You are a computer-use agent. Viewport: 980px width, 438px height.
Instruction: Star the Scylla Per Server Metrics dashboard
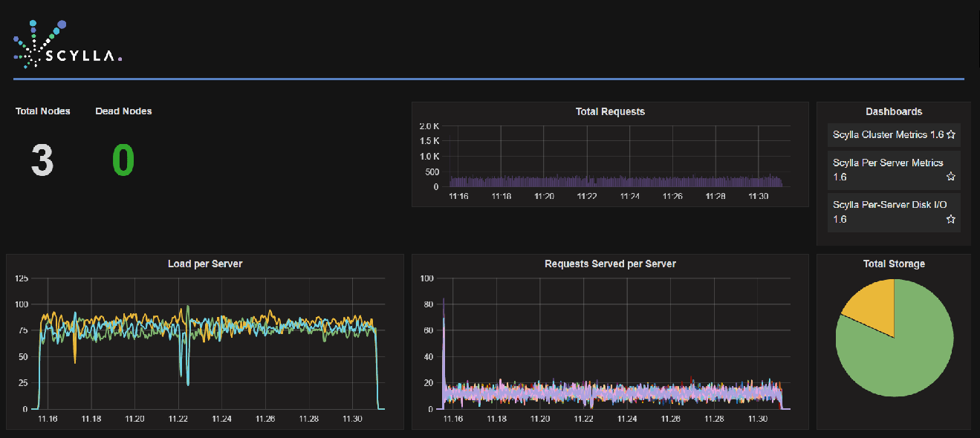(x=950, y=177)
